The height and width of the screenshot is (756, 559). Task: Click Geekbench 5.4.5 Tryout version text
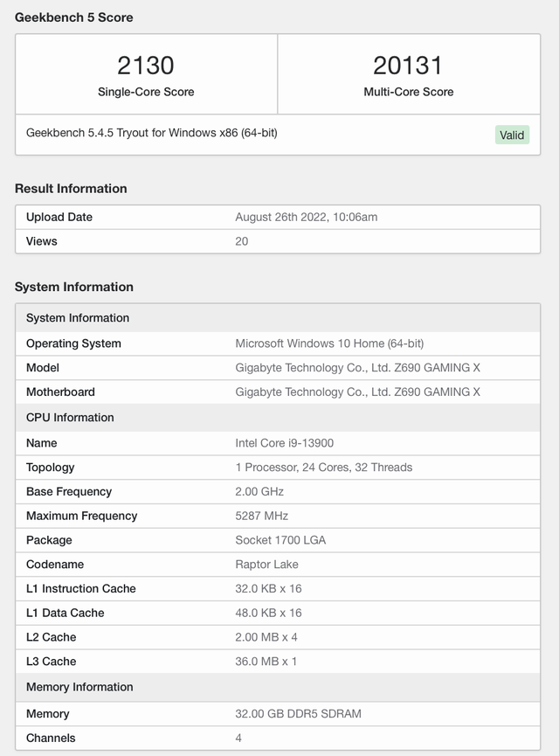pyautogui.click(x=152, y=133)
